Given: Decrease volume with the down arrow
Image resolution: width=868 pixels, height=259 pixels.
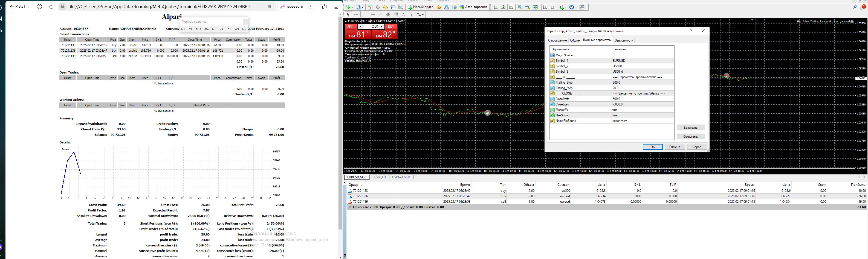Looking at the screenshot, I should pos(360,27).
